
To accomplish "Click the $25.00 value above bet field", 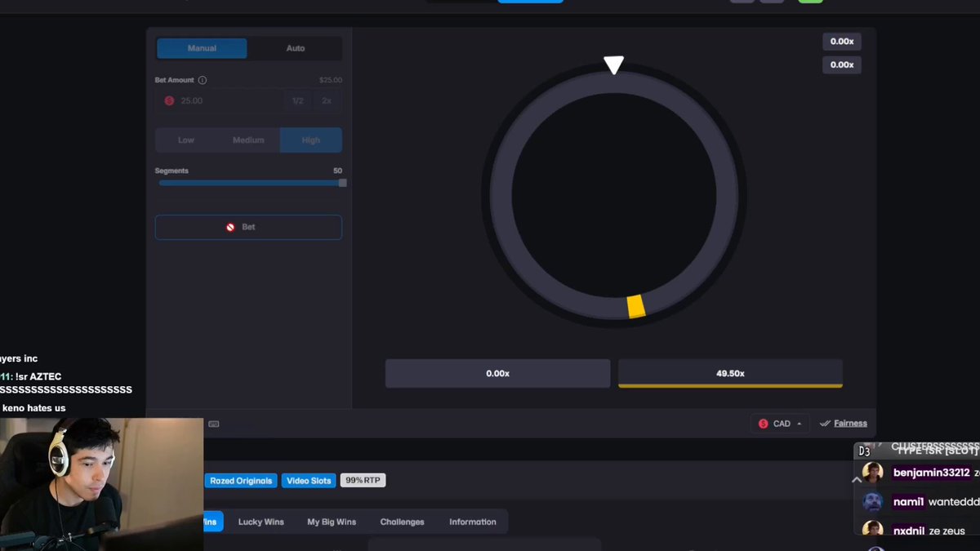I will click(331, 80).
